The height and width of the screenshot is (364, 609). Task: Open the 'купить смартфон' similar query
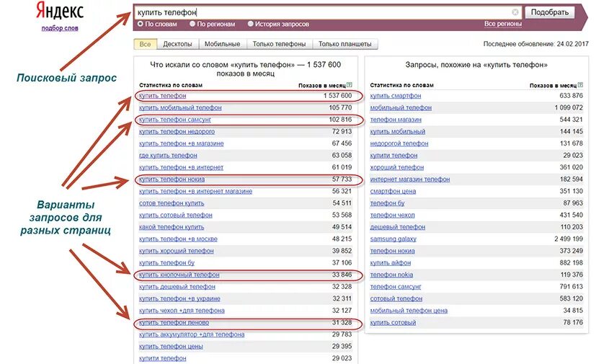396,96
